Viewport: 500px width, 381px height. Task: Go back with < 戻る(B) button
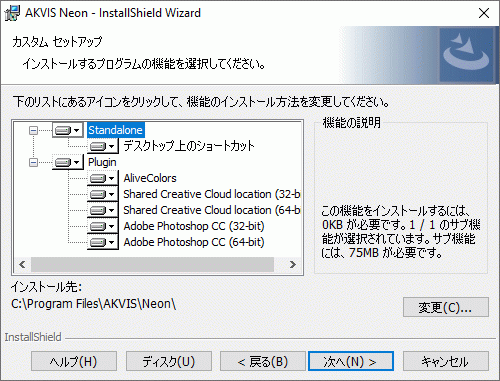(x=263, y=361)
